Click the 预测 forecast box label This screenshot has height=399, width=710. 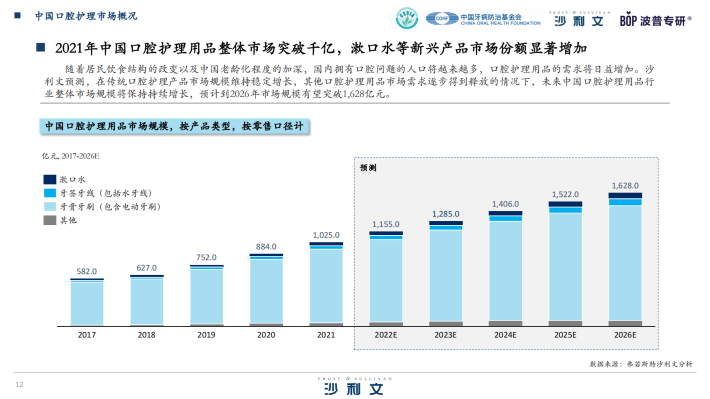368,168
